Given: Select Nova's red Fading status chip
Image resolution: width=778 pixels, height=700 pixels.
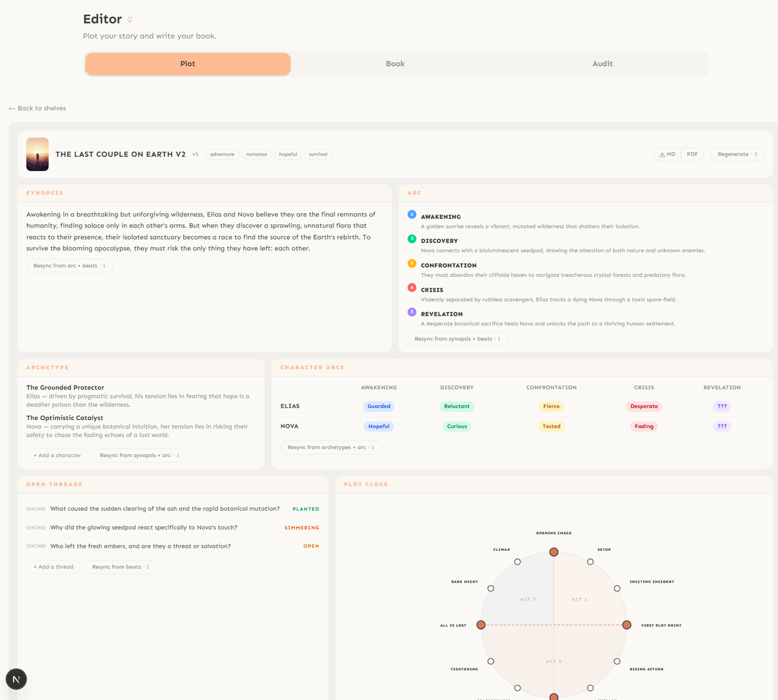Looking at the screenshot, I should click(644, 426).
